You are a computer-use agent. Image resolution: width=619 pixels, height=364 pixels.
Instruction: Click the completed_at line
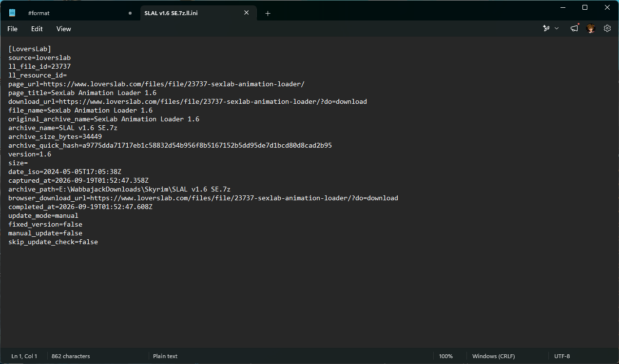click(x=80, y=207)
